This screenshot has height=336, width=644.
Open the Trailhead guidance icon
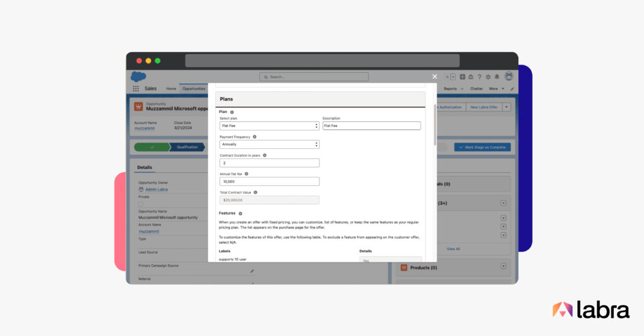click(470, 77)
